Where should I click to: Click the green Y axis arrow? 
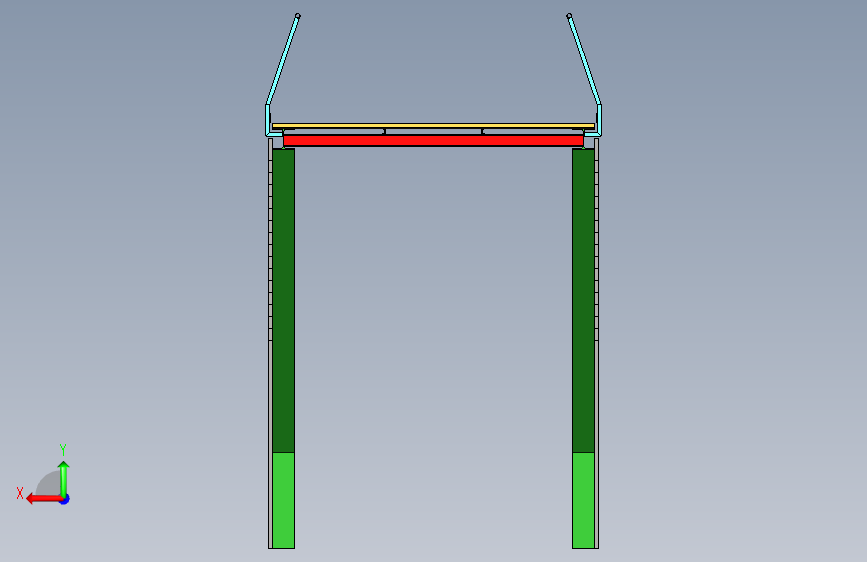64,479
